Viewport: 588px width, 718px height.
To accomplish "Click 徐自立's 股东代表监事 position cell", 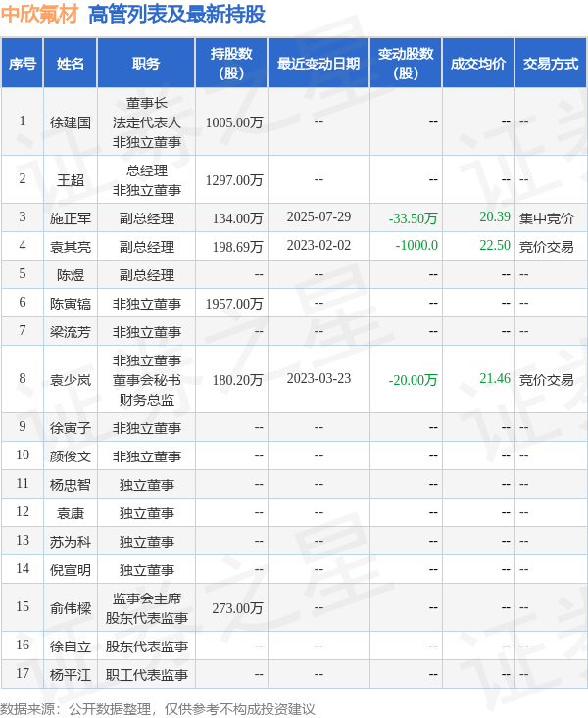I will (147, 646).
